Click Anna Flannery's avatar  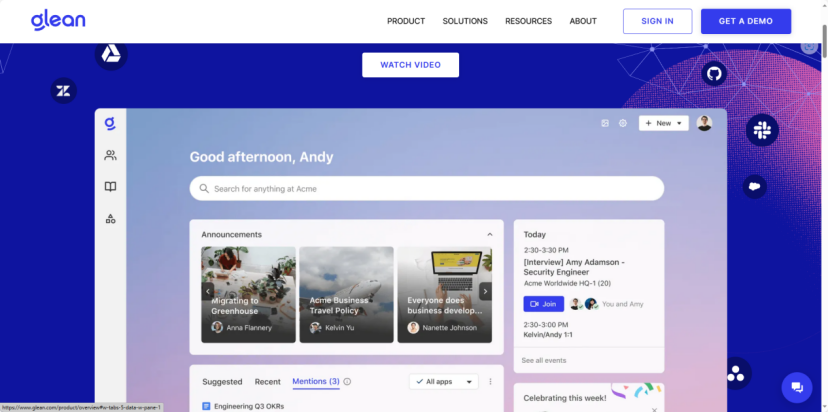(217, 327)
